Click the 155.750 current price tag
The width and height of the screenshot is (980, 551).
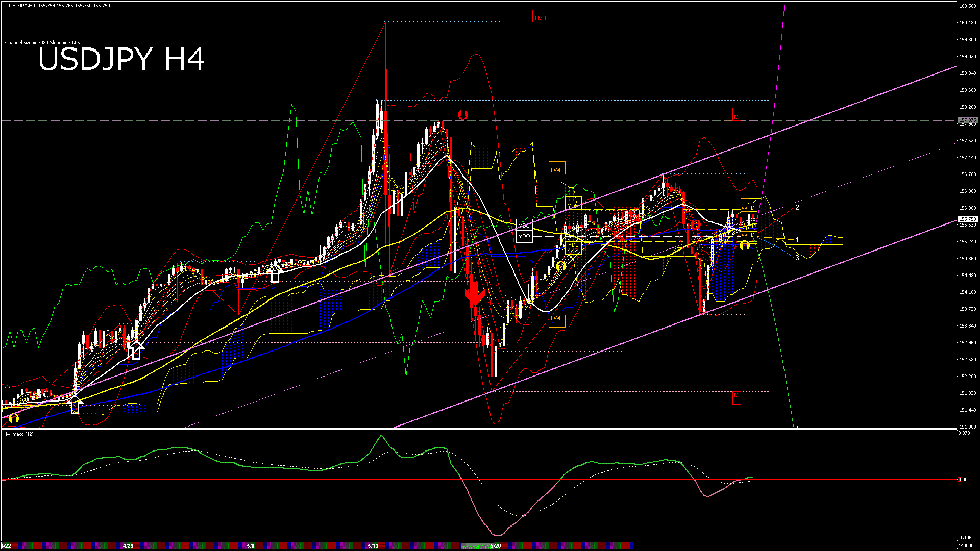click(x=967, y=219)
